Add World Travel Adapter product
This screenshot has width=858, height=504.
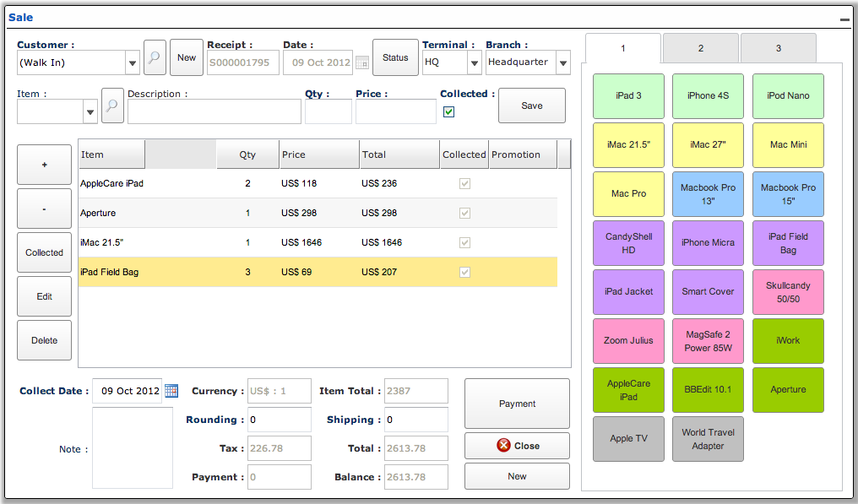[708, 438]
